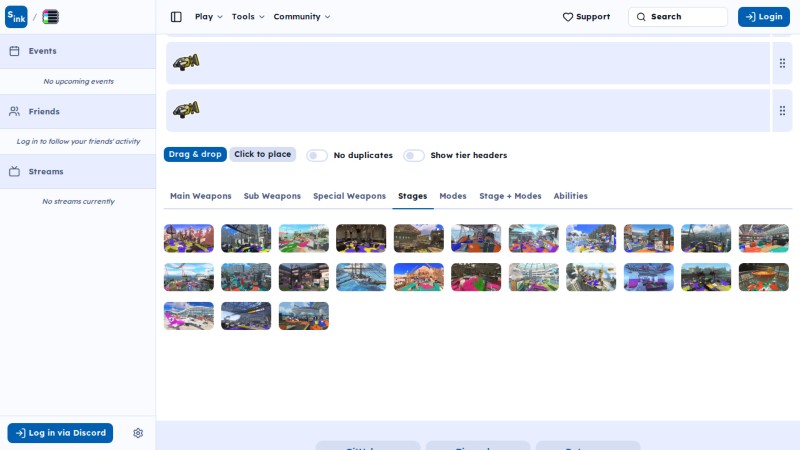Expand the Play dropdown menu
Screen dimensions: 800x450
(x=209, y=17)
